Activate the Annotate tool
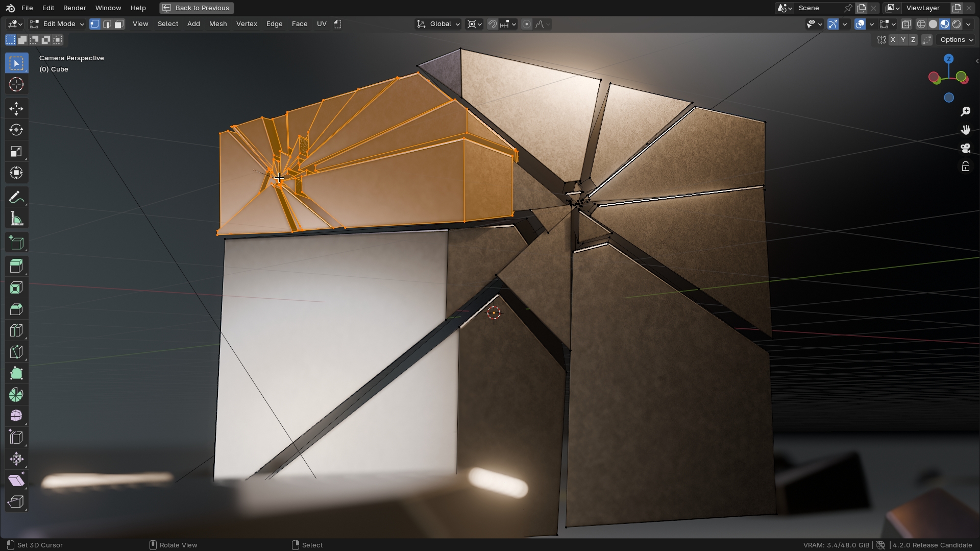 (x=16, y=197)
